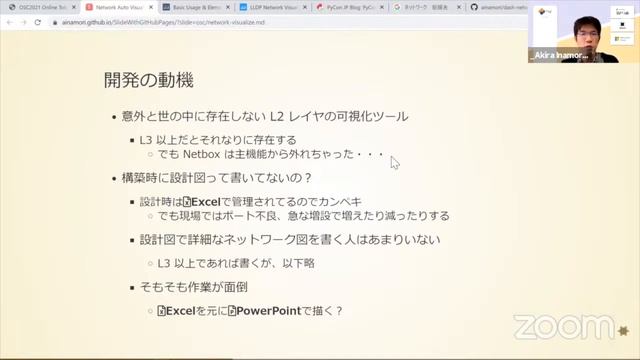
Task: Click the Excel icon in the 設計時は line
Action: pyautogui.click(x=187, y=202)
